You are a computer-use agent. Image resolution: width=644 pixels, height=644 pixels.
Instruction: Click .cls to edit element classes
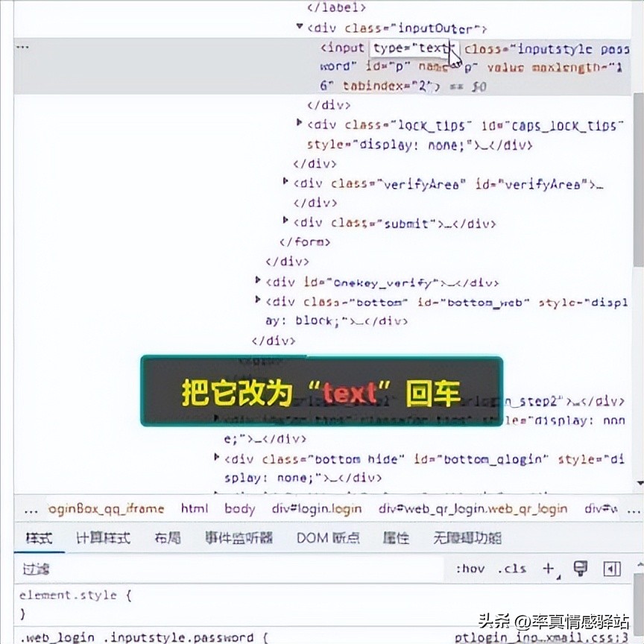[x=512, y=568]
